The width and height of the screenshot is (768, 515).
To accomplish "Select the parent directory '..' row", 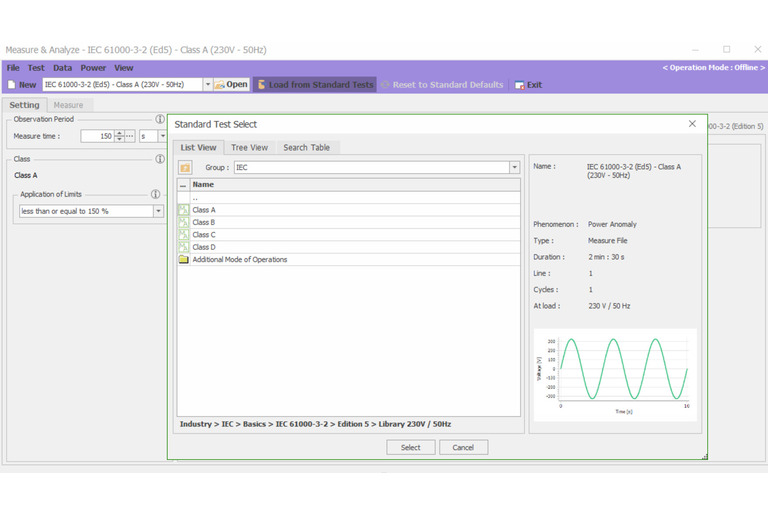I will pos(349,198).
